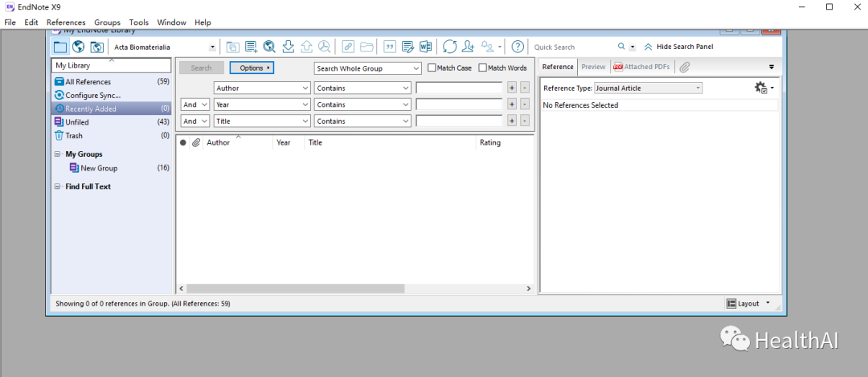Switch to the Preview tab
Image resolution: width=868 pixels, height=377 pixels.
pyautogui.click(x=593, y=67)
